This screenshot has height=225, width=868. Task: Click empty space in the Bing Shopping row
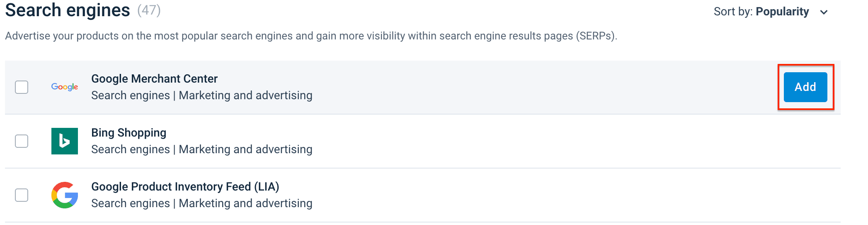coord(539,141)
